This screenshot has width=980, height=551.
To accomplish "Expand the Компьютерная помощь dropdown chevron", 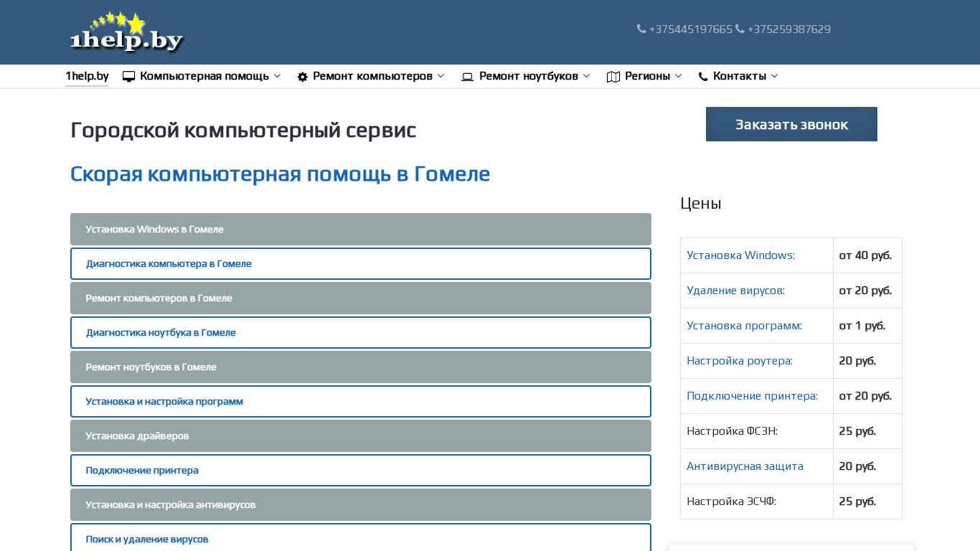I will 278,76.
